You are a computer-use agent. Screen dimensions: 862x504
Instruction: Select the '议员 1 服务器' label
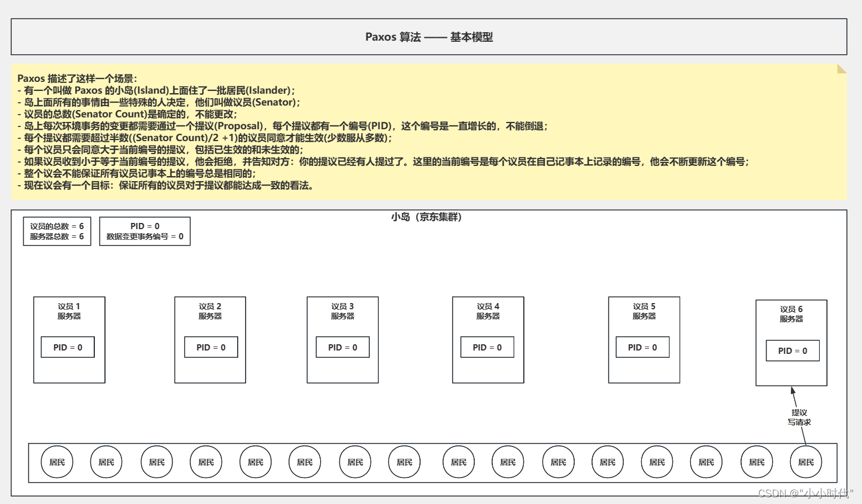pos(69,311)
